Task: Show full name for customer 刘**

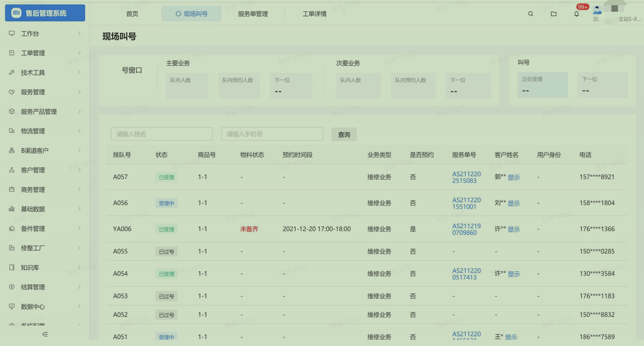Action: point(514,203)
